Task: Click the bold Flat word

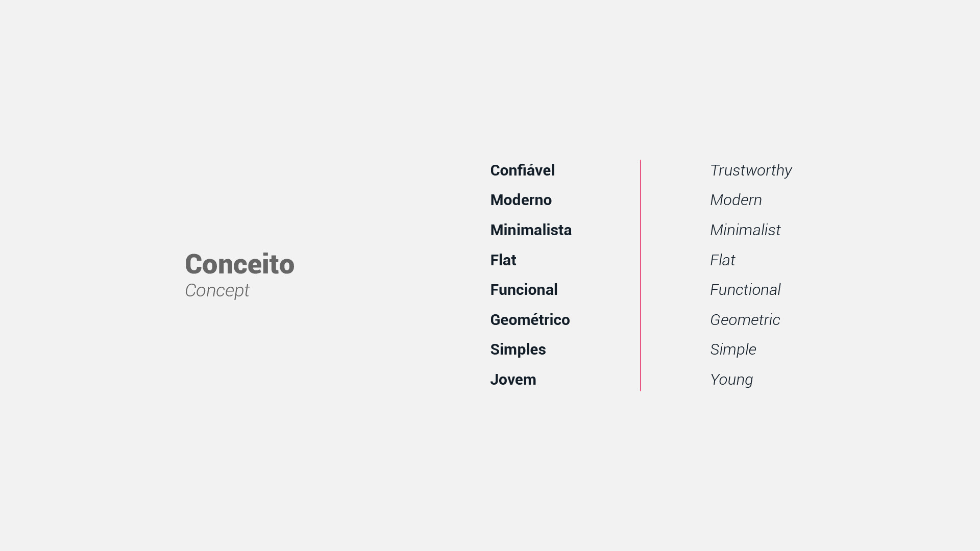Action: tap(503, 260)
